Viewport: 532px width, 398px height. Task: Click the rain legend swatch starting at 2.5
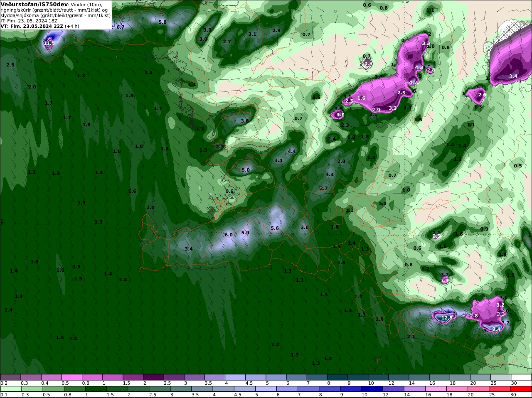point(159,389)
